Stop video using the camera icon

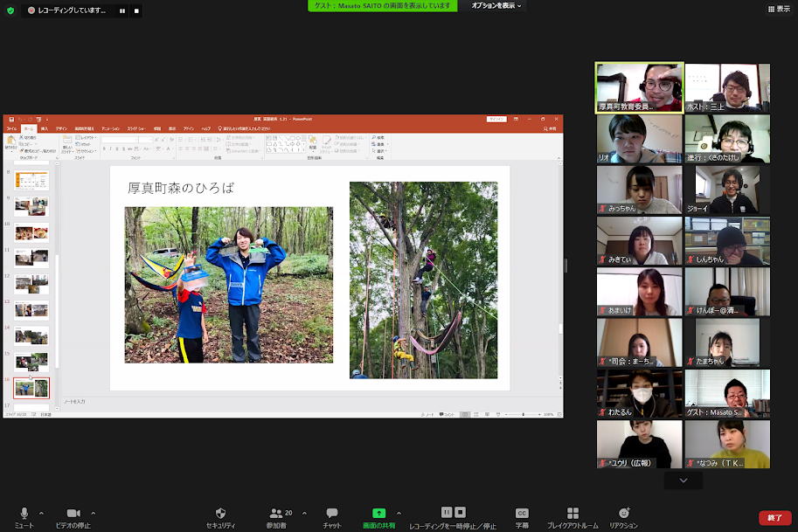pos(73,513)
